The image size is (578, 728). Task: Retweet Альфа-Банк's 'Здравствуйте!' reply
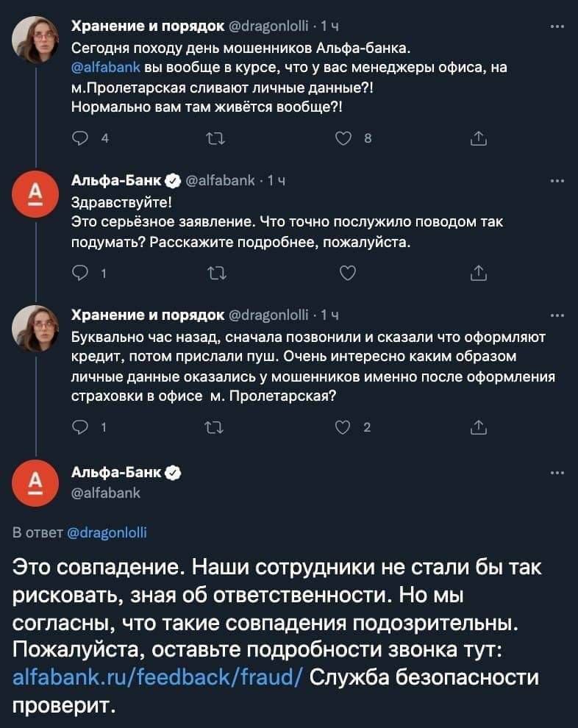[x=216, y=274]
